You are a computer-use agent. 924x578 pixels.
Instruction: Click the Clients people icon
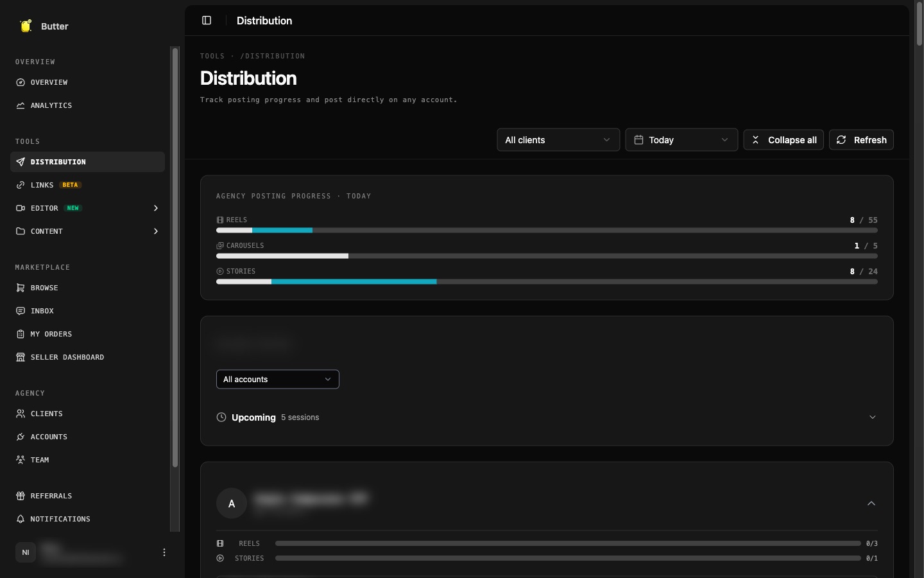(x=21, y=414)
